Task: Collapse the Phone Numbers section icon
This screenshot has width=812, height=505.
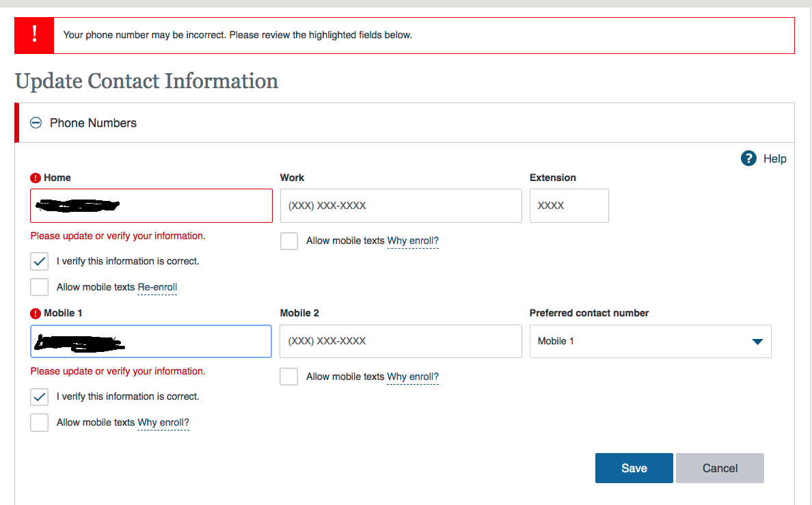Action: pos(36,123)
